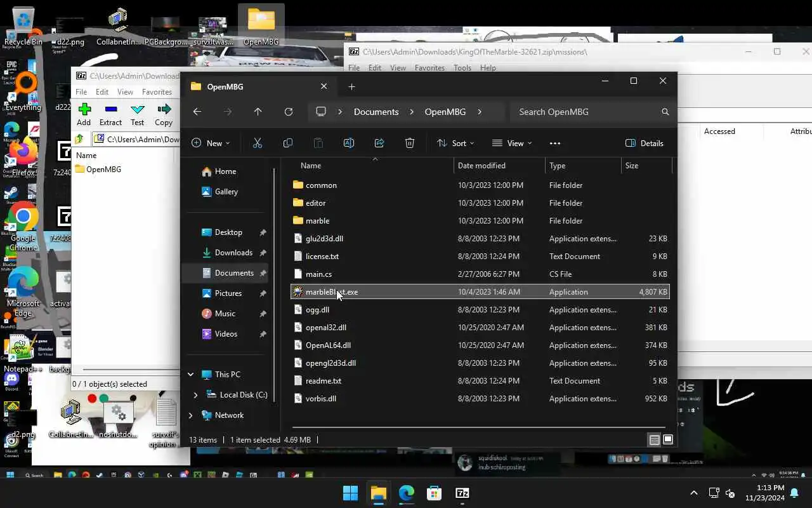The image size is (812, 508).
Task: Click the Copy icon in Explorer toolbar
Action: (x=287, y=143)
